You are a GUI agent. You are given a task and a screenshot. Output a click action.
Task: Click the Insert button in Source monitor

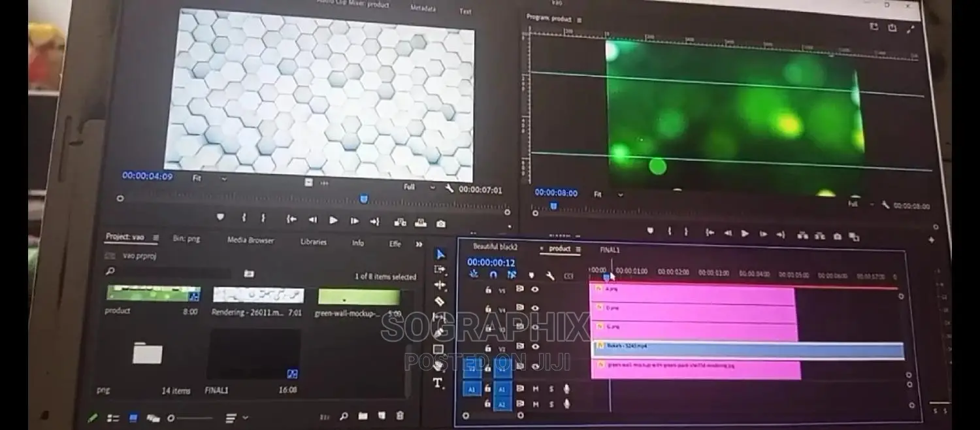[x=400, y=222]
